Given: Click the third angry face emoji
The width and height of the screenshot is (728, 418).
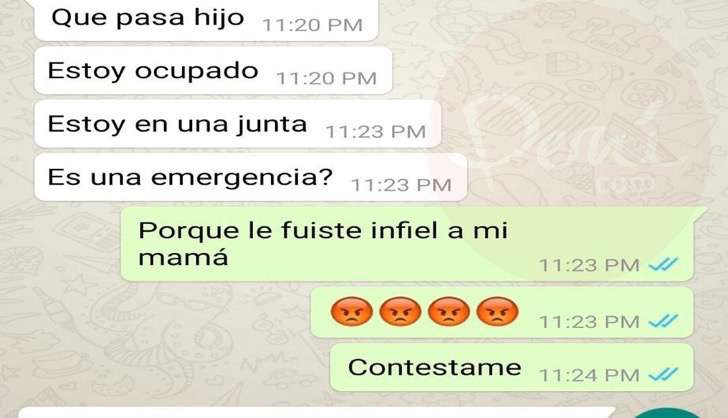Looking at the screenshot, I should point(448,311).
